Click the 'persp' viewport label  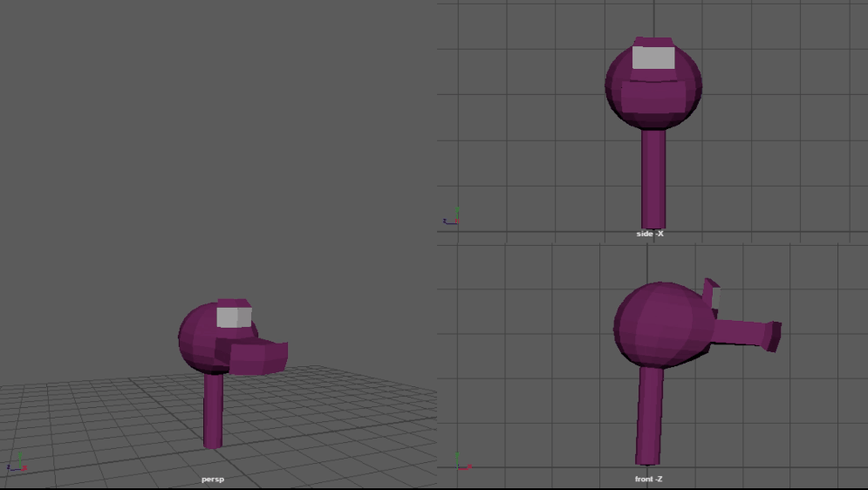click(213, 479)
